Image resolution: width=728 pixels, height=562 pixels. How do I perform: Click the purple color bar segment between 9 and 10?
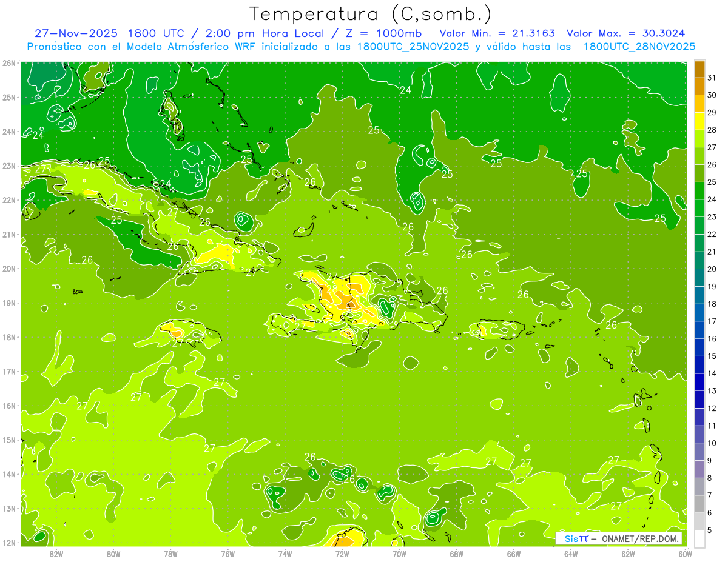(699, 452)
